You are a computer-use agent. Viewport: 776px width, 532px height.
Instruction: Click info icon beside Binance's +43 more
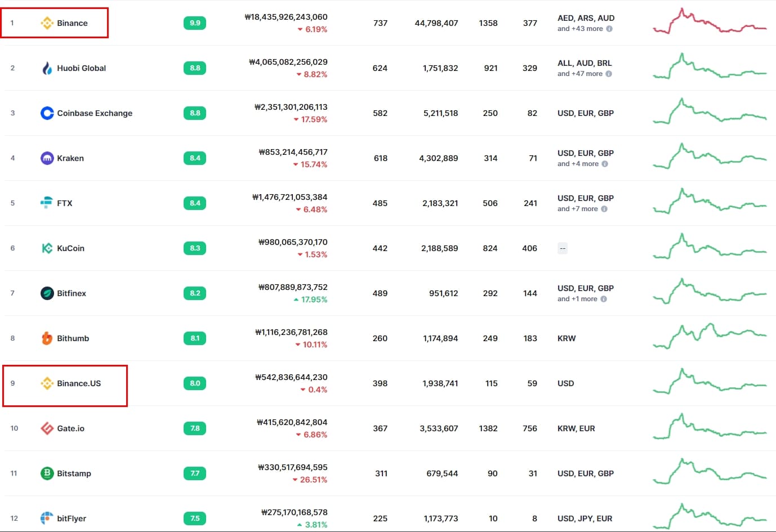click(609, 29)
